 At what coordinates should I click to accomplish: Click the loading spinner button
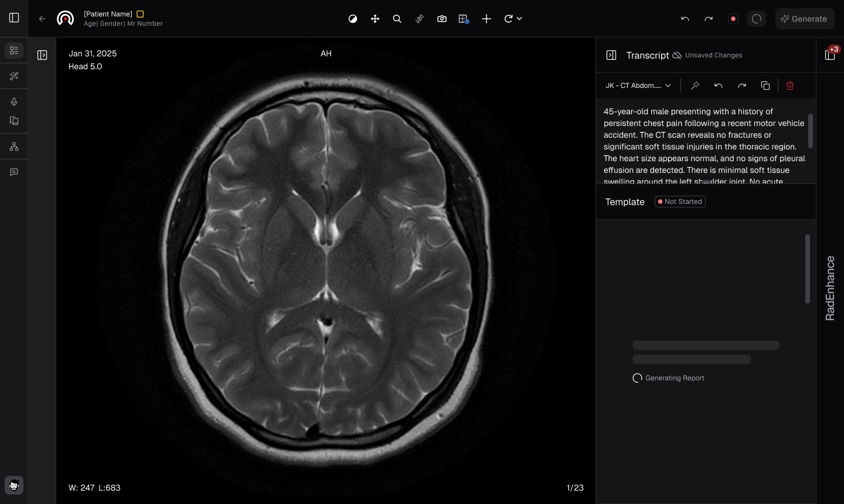[x=757, y=19]
